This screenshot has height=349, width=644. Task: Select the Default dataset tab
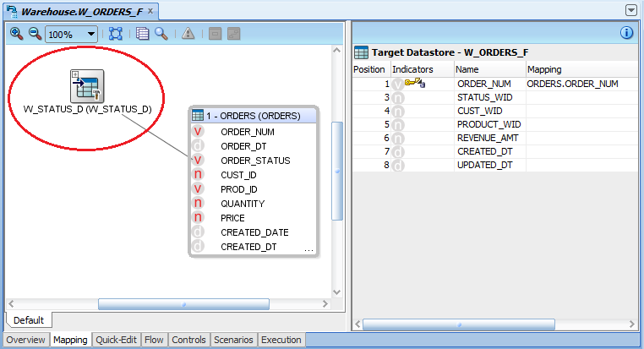pos(29,320)
